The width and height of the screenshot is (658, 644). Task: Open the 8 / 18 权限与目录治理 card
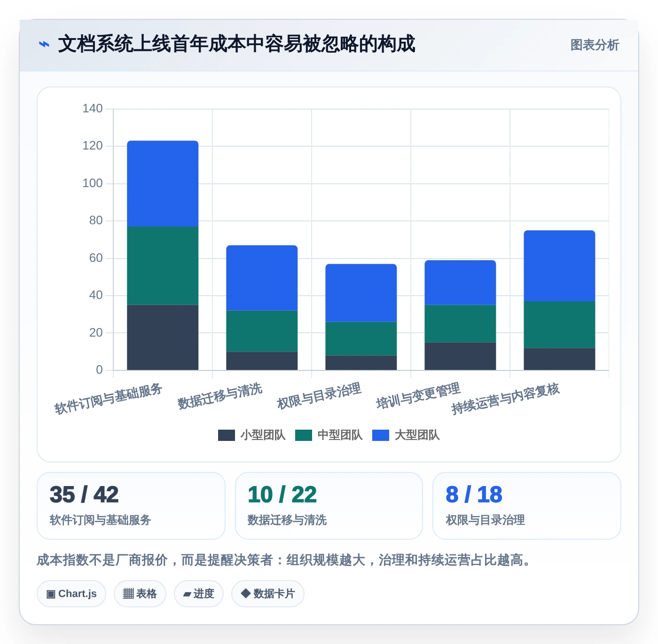click(527, 506)
